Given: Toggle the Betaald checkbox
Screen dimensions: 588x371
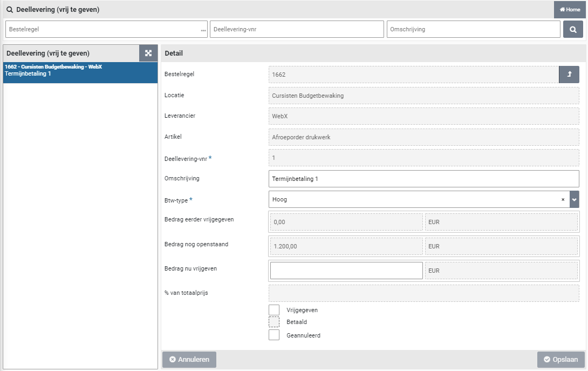Looking at the screenshot, I should point(274,322).
